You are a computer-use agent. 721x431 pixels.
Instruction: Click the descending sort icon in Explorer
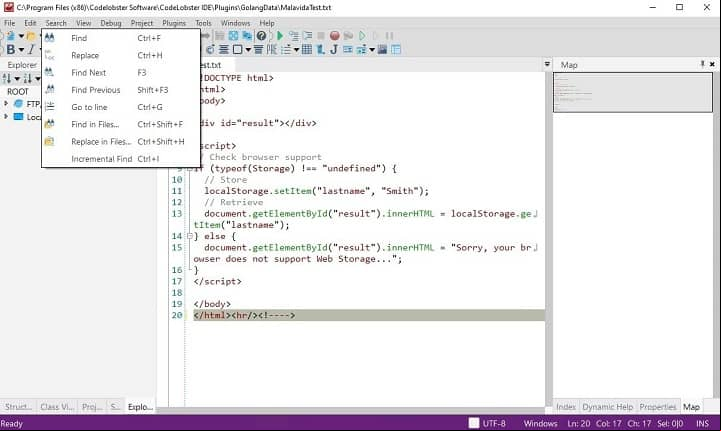27,78
